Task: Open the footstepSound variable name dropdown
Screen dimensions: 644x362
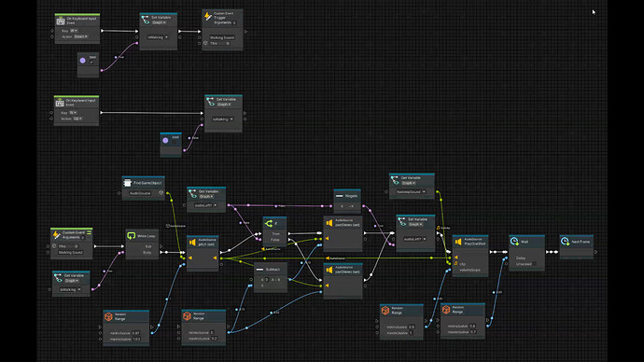Action: pyautogui.click(x=411, y=191)
